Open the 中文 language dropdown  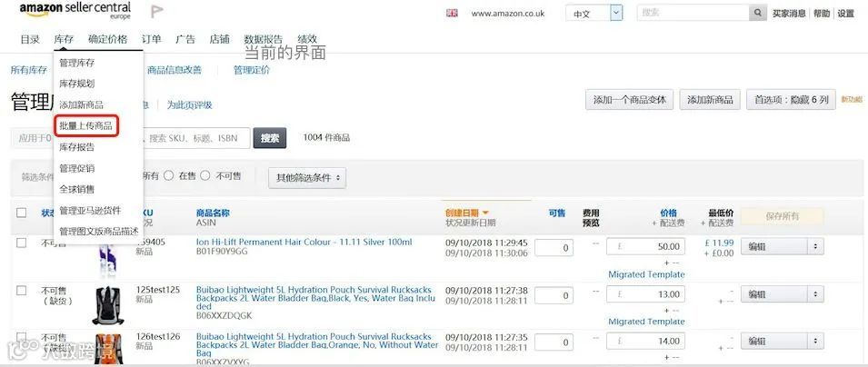point(616,14)
